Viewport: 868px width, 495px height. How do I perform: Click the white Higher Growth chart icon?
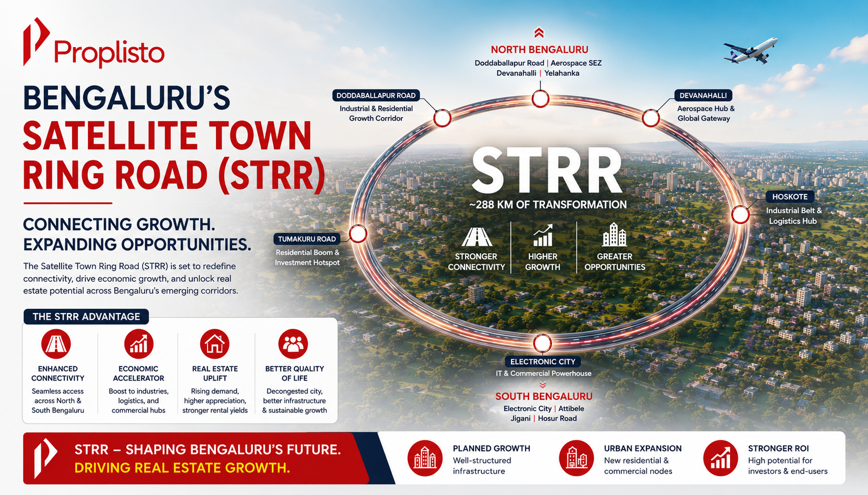point(542,236)
